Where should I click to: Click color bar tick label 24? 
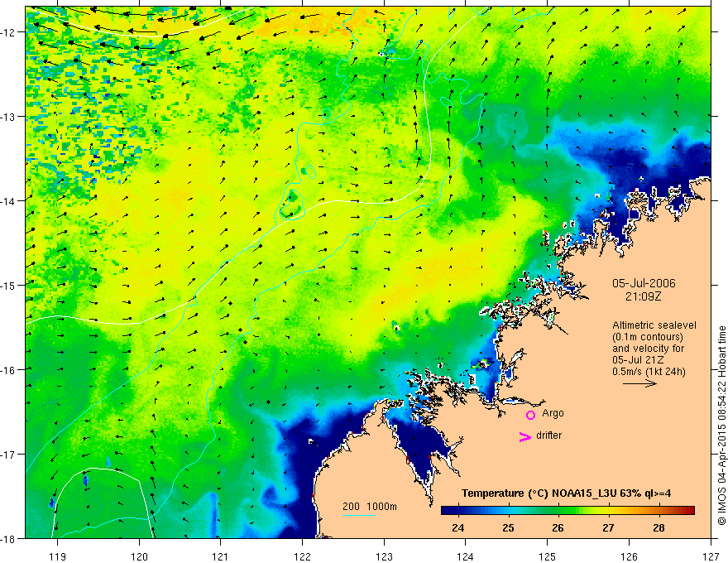[457, 527]
